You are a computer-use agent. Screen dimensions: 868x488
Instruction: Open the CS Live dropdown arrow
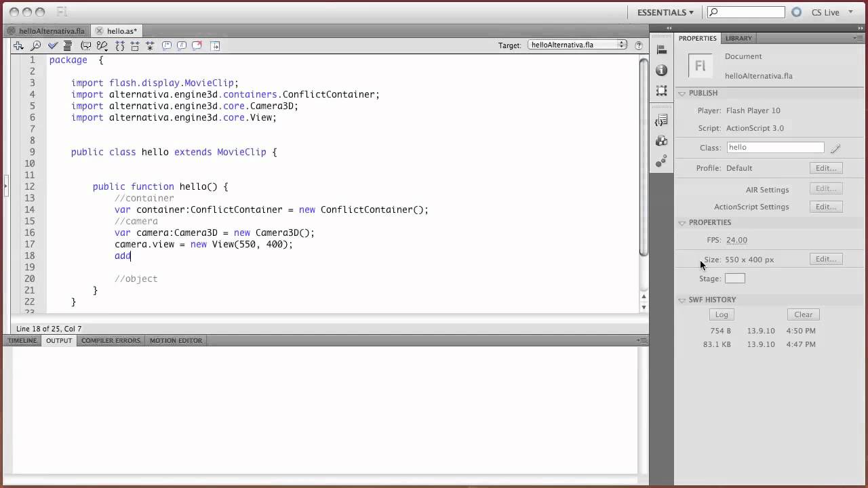point(850,12)
